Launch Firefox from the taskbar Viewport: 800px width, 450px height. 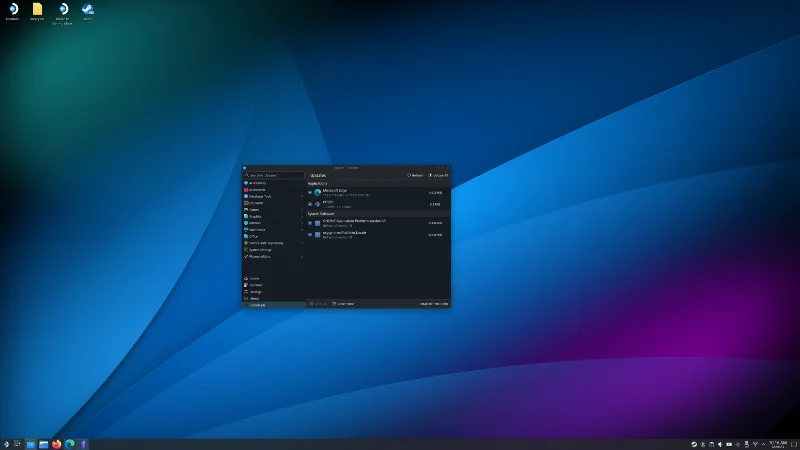pos(56,443)
